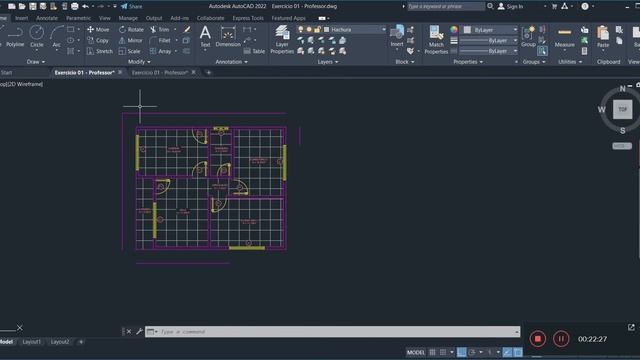Select the Dimension tool
The height and width of the screenshot is (360, 640).
228,37
